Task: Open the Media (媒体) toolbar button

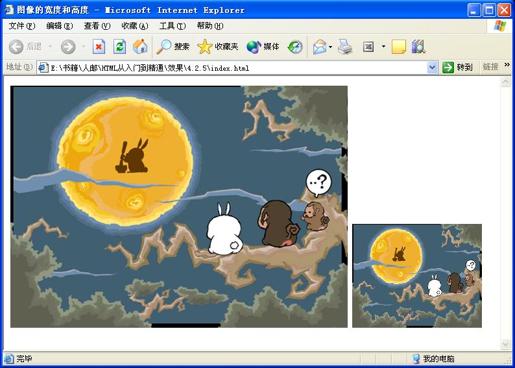Action: click(x=263, y=47)
